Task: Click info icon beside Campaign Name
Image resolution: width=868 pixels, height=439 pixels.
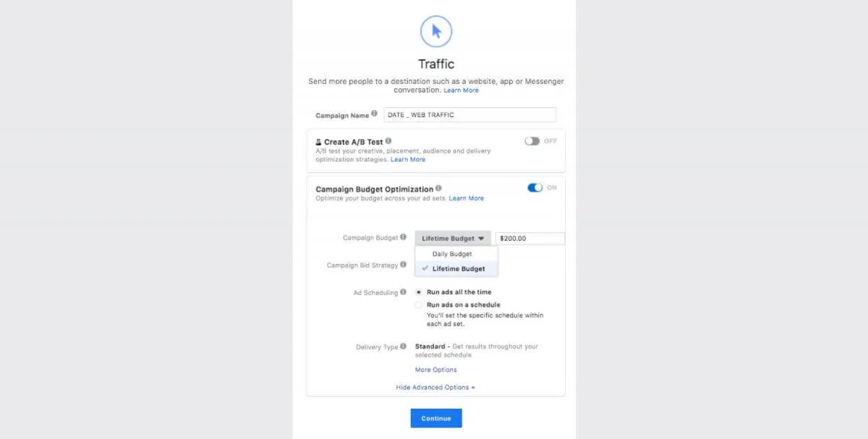Action: 375,114
